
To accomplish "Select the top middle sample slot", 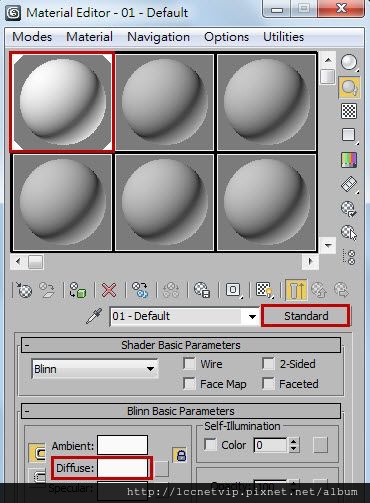I will coord(165,102).
